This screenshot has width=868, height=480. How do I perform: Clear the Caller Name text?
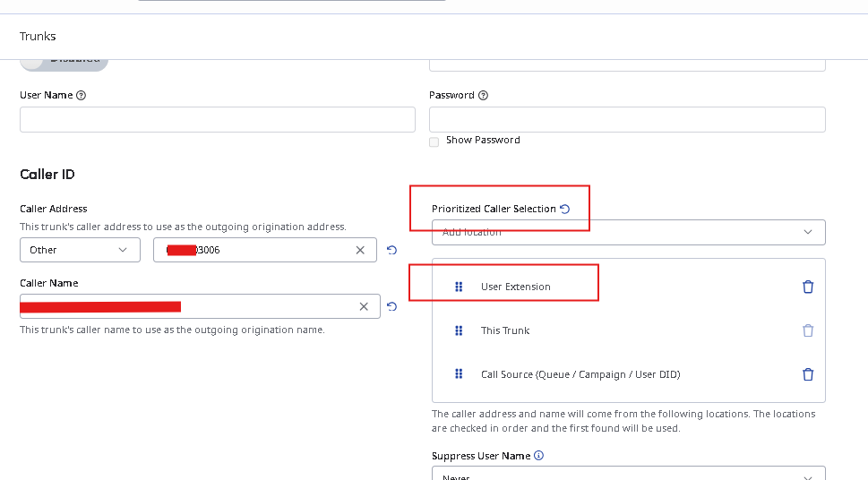coord(364,306)
